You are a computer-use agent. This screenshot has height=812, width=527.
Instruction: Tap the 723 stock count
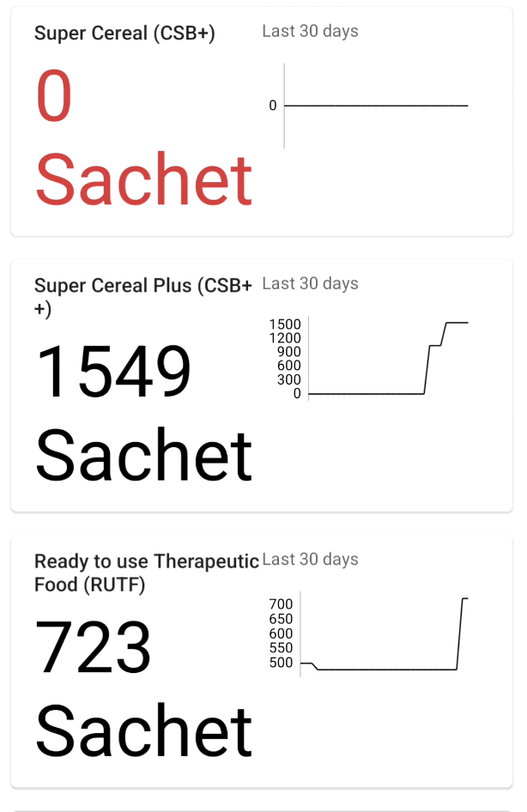(x=93, y=647)
